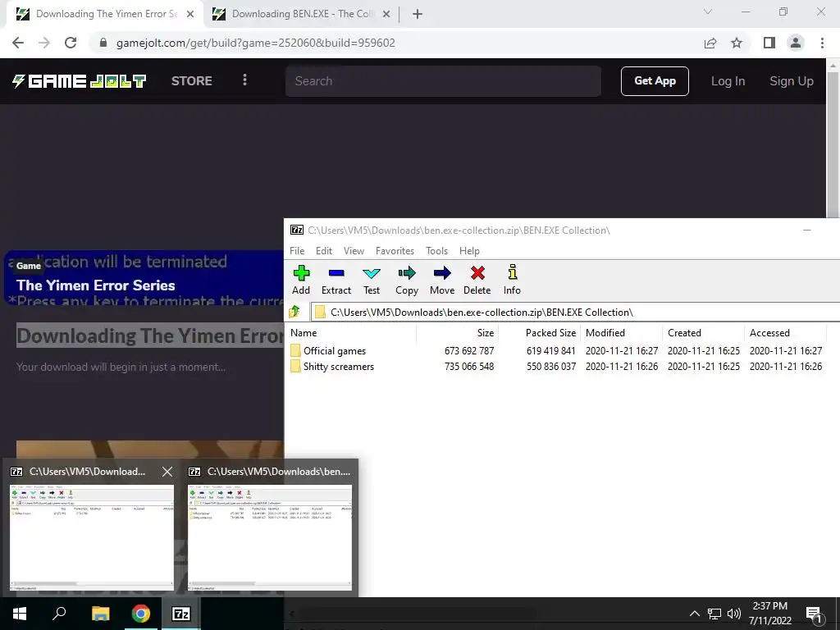Open the 7-Zip Help menu
The image size is (840, 630).
tap(469, 251)
